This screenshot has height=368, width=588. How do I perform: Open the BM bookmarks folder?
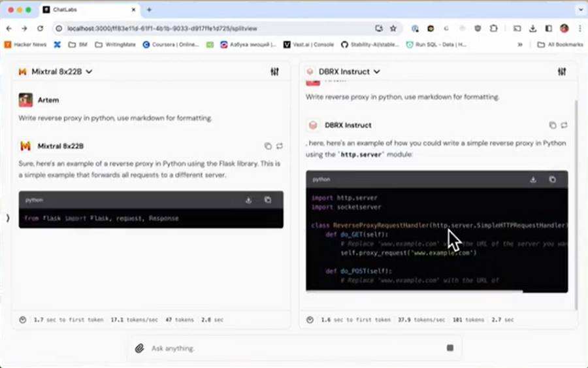click(78, 44)
